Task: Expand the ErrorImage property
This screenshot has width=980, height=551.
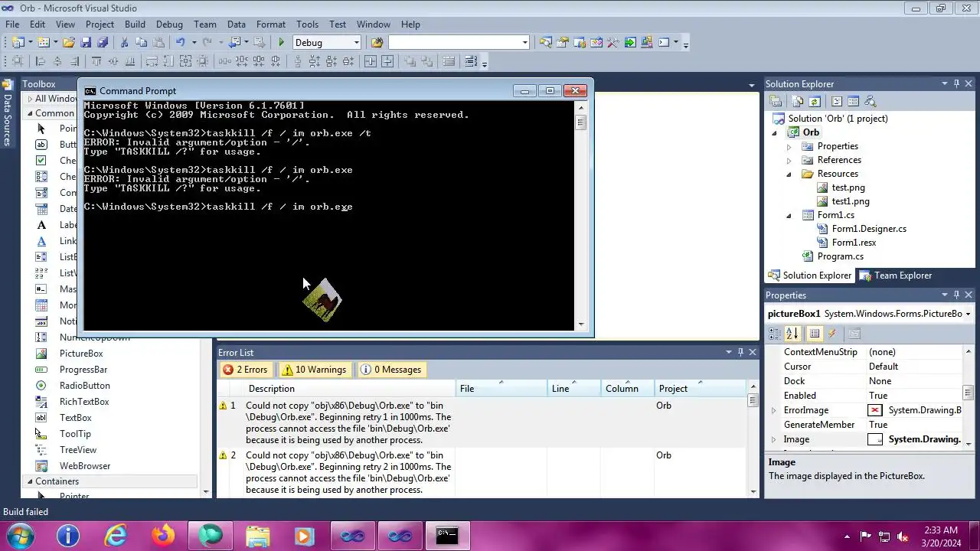Action: pyautogui.click(x=773, y=410)
